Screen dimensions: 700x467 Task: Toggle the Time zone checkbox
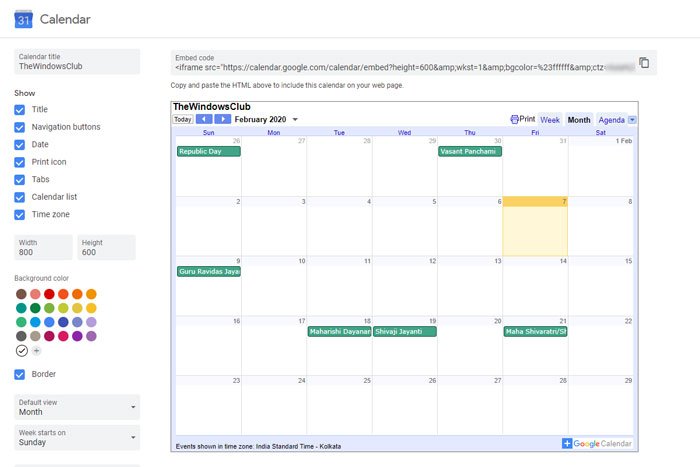coord(20,215)
